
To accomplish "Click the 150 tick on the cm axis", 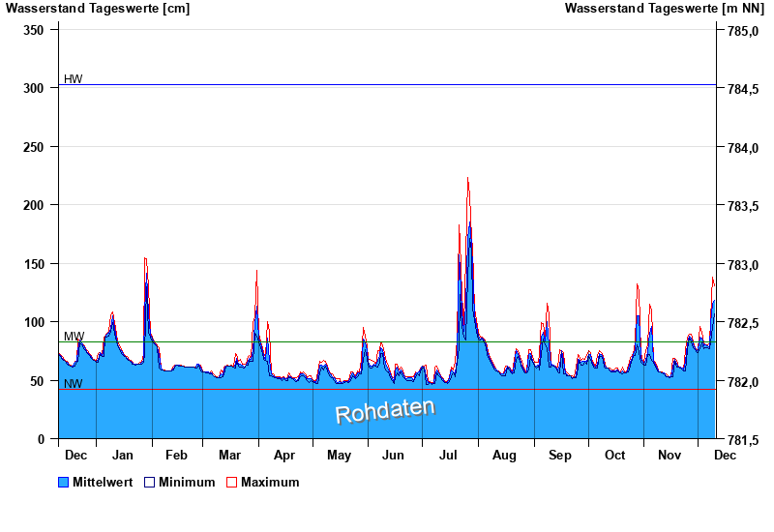I will click(x=34, y=264).
